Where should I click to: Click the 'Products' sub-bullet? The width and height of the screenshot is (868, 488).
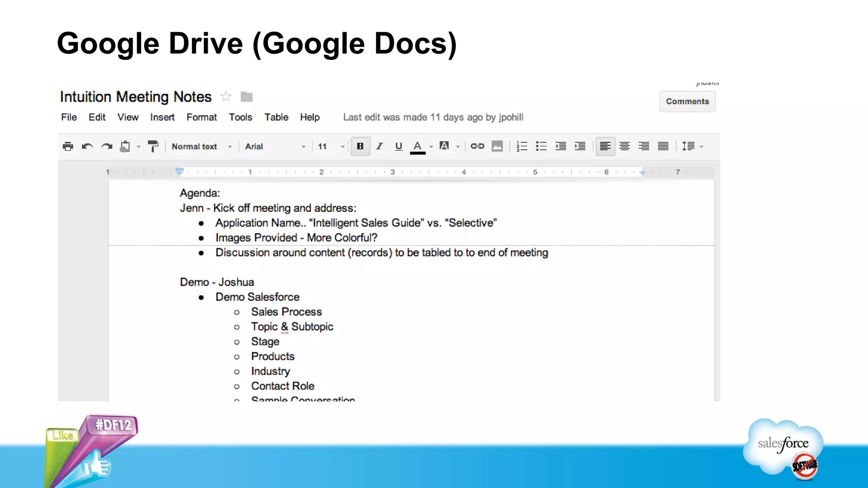point(273,356)
